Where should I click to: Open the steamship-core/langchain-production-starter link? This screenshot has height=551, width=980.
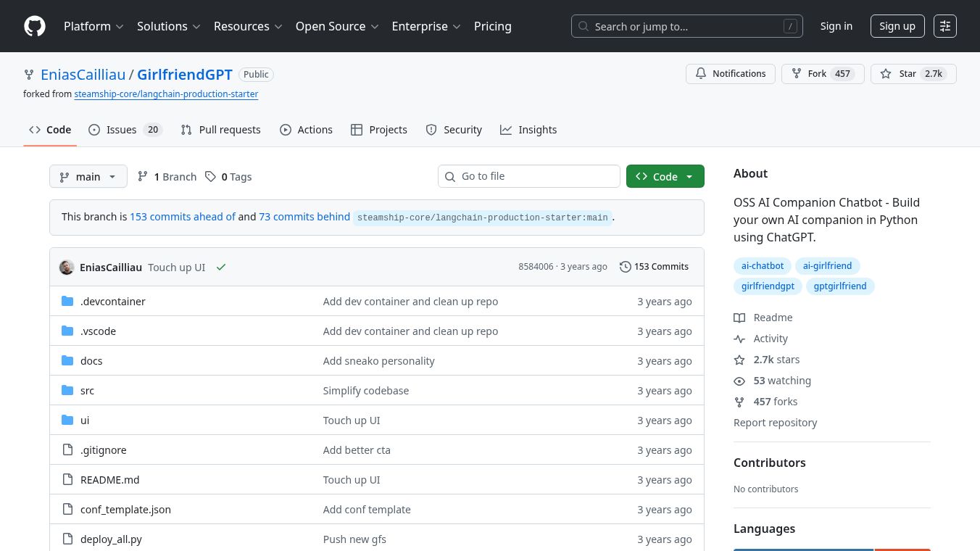[x=166, y=94]
